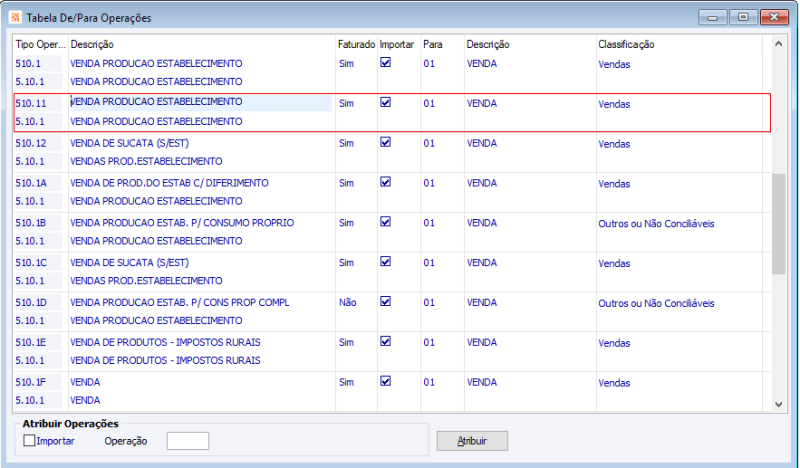800x468 pixels.
Task: Click scrollbar down arrow
Action: (x=778, y=404)
